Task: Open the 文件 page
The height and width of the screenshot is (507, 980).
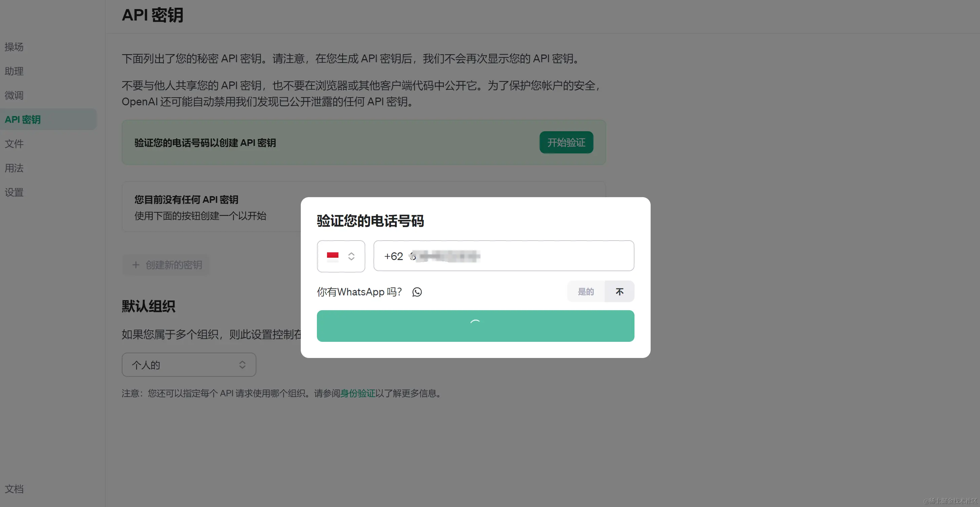Action: click(14, 144)
